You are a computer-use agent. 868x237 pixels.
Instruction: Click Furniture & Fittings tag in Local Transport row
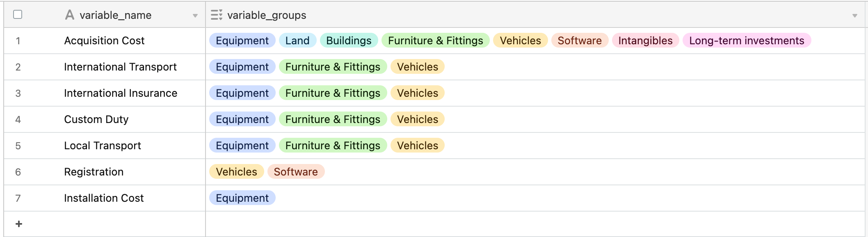pyautogui.click(x=333, y=146)
